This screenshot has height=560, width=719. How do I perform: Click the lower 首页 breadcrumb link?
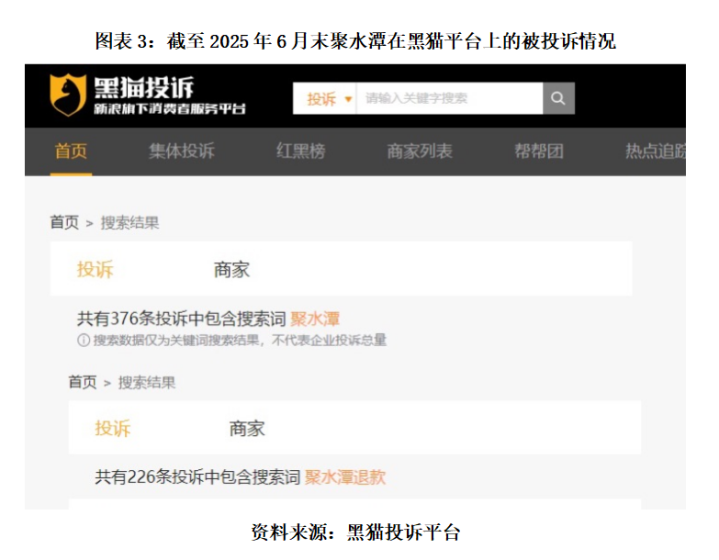(83, 382)
